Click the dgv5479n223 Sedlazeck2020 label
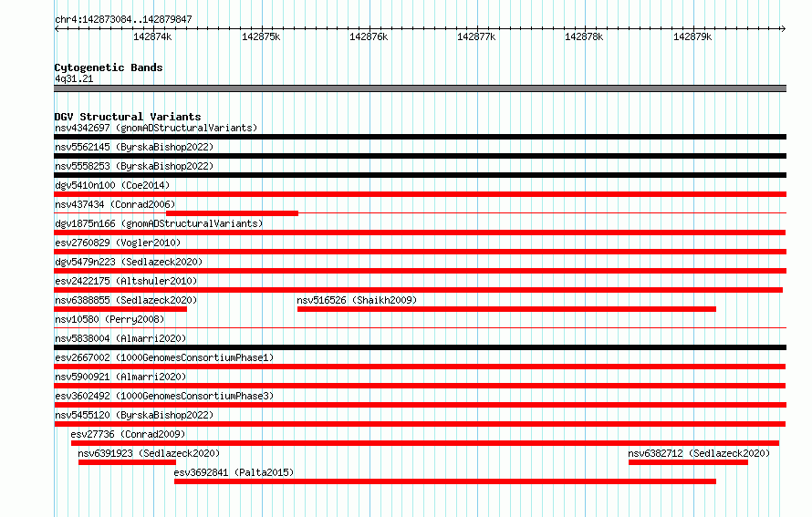The height and width of the screenshot is (517, 812). (129, 262)
